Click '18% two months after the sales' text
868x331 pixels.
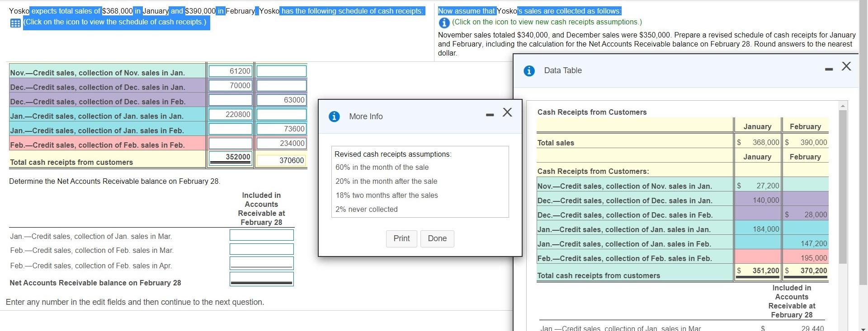click(x=387, y=195)
